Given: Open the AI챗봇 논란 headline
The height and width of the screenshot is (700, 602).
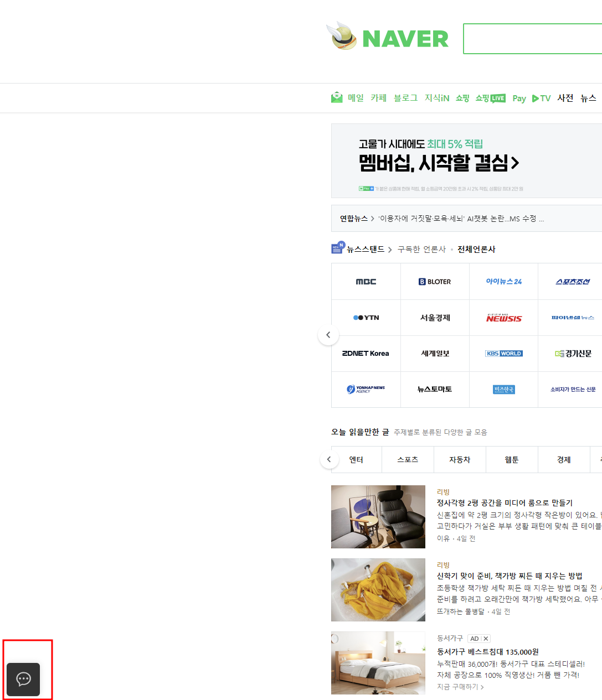Looking at the screenshot, I should pyautogui.click(x=461, y=219).
